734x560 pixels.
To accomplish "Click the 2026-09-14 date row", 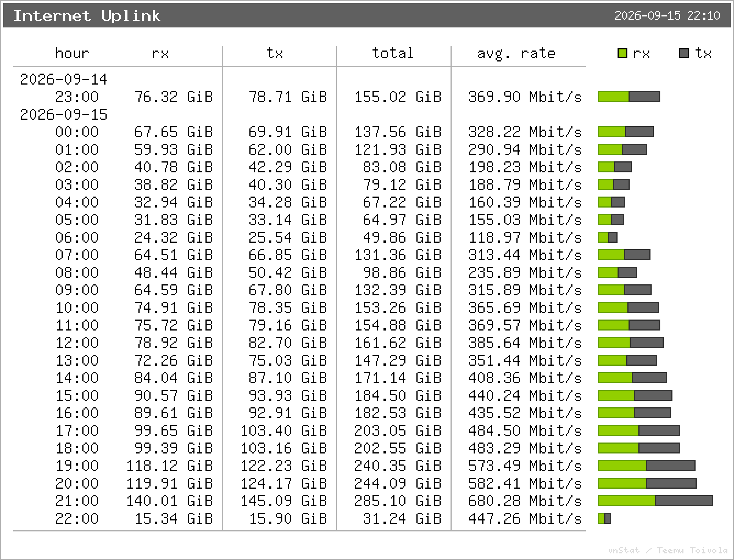I will (x=63, y=79).
